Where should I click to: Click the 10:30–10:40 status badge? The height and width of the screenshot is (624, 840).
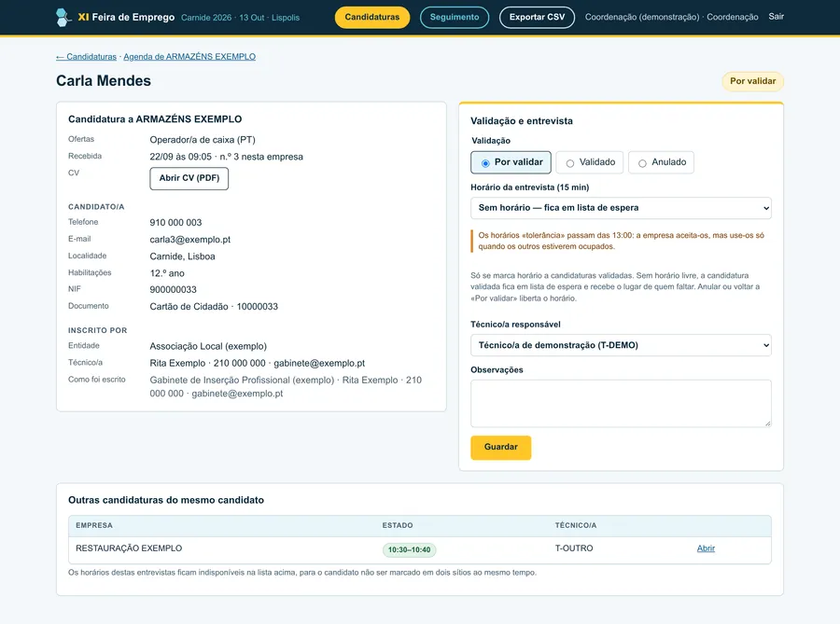coord(410,549)
